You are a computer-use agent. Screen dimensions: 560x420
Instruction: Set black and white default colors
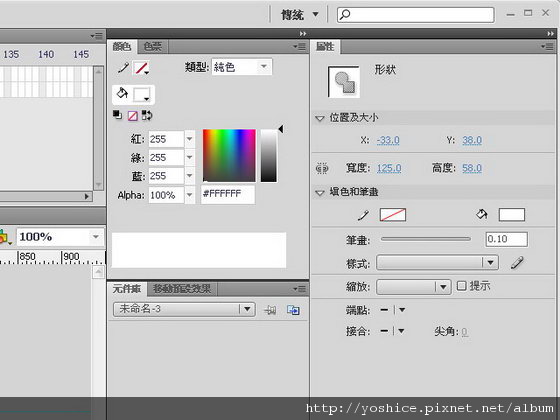[117, 115]
